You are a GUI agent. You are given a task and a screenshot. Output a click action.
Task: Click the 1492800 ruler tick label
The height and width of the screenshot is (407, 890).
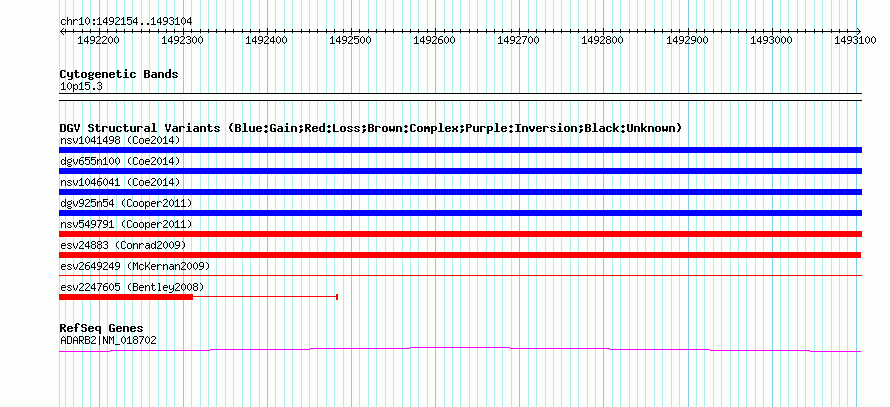[x=602, y=41]
